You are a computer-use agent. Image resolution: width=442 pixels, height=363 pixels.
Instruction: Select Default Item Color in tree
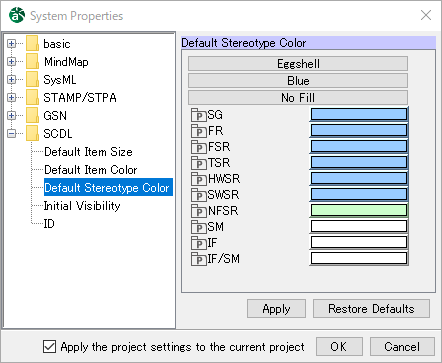pos(91,170)
